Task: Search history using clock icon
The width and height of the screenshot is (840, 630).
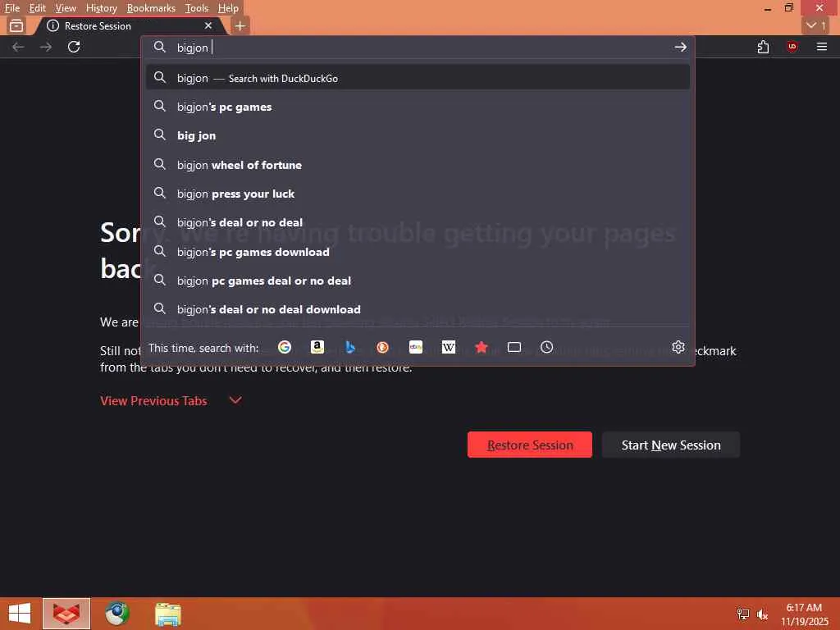Action: pos(546,347)
